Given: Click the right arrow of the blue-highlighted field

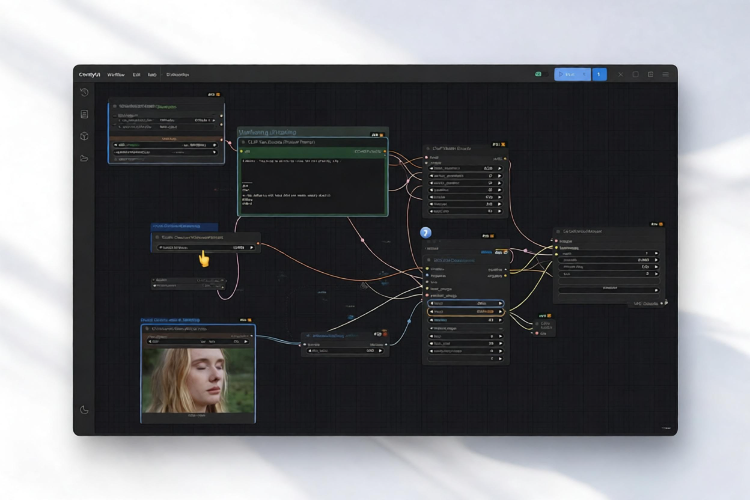Looking at the screenshot, I should click(500, 303).
